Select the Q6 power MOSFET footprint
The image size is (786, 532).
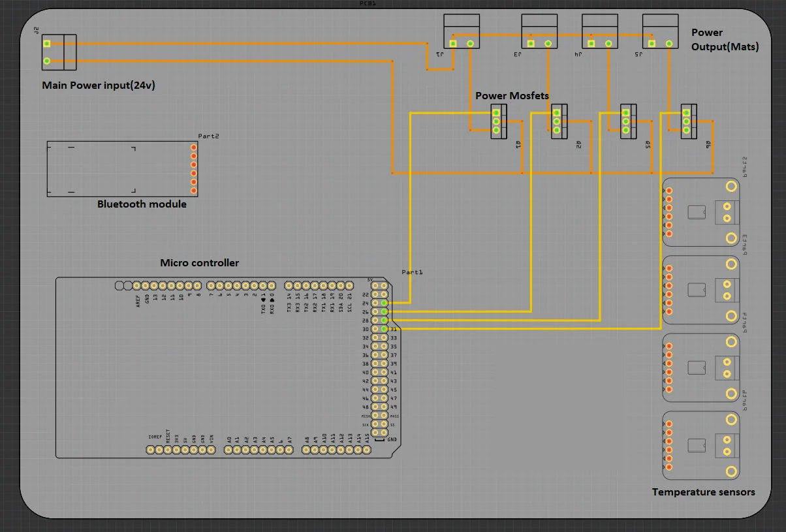pos(689,121)
